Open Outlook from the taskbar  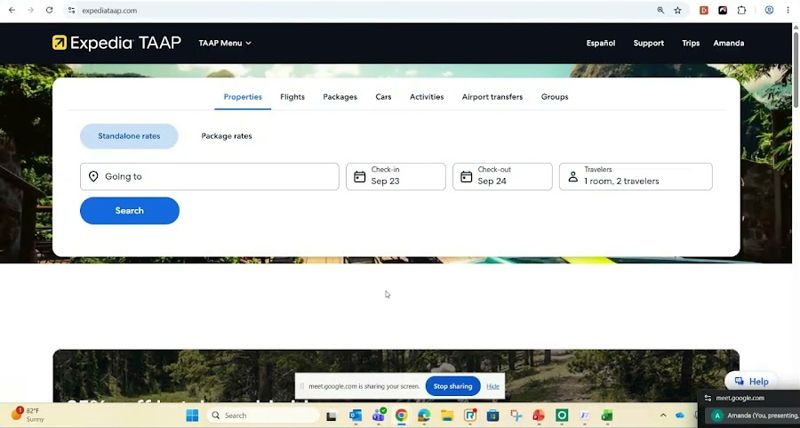(355, 416)
